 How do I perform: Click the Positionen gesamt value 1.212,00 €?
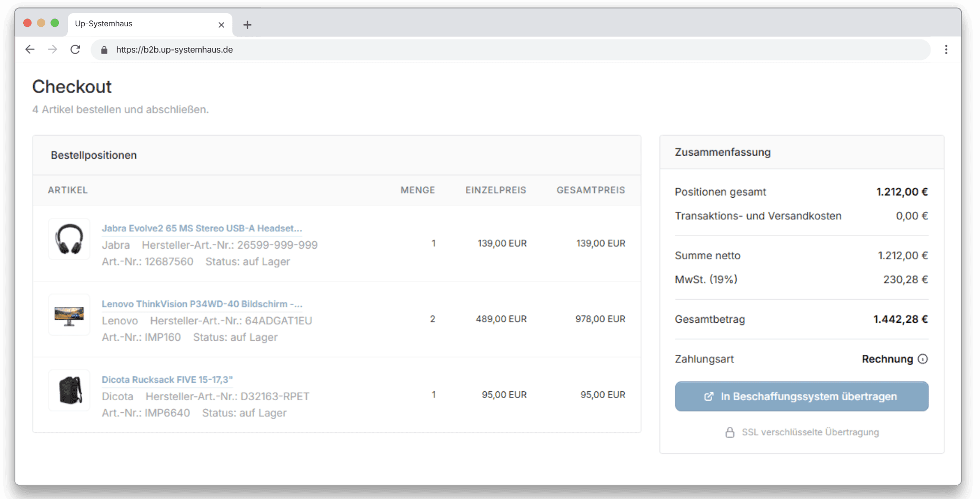click(x=902, y=192)
